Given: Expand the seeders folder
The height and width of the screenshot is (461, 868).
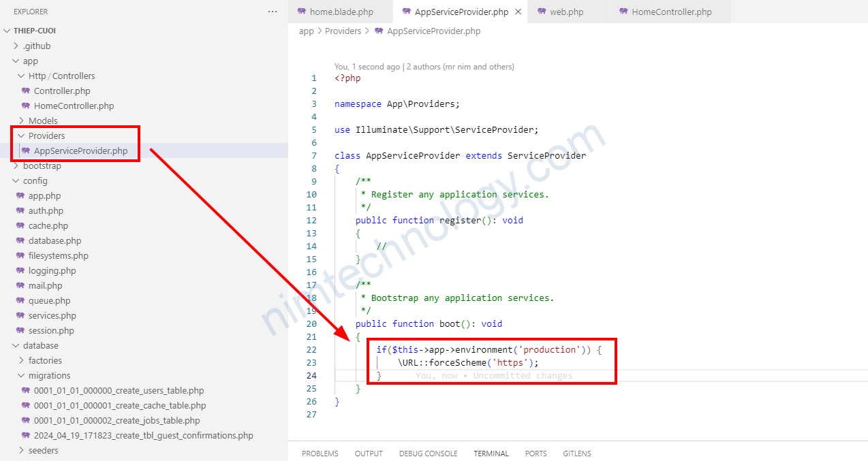Looking at the screenshot, I should click(x=21, y=450).
